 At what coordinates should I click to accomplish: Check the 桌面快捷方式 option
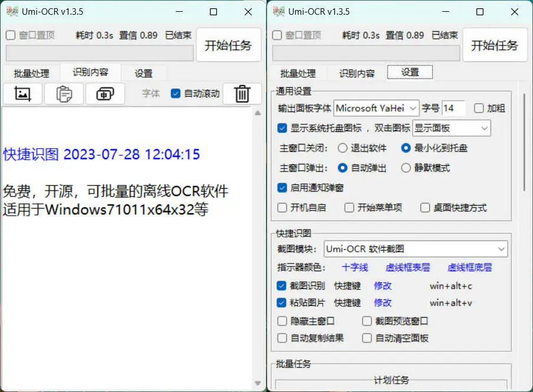point(425,207)
